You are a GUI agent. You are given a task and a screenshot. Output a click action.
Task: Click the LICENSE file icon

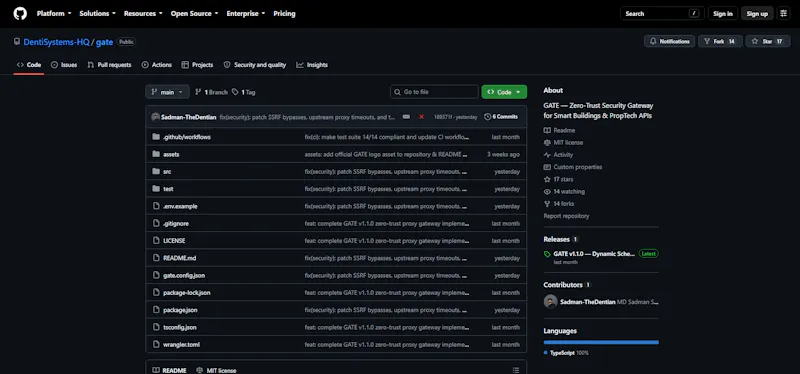point(156,241)
